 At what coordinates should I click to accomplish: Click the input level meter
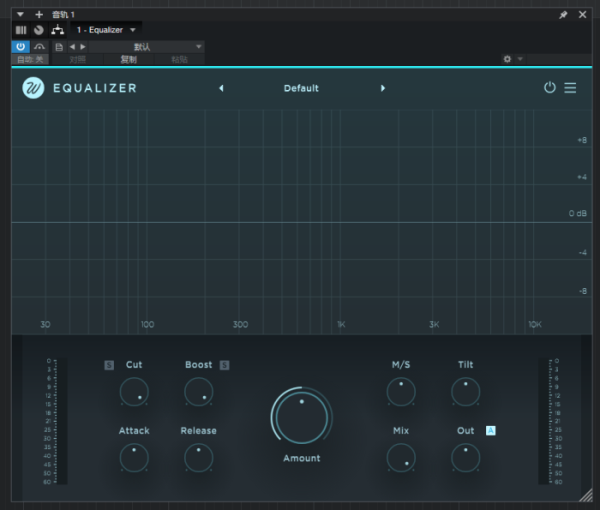click(x=60, y=421)
